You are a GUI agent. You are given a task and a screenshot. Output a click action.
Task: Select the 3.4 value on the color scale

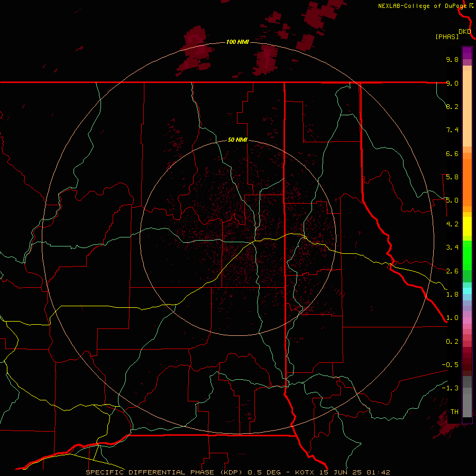(x=452, y=248)
